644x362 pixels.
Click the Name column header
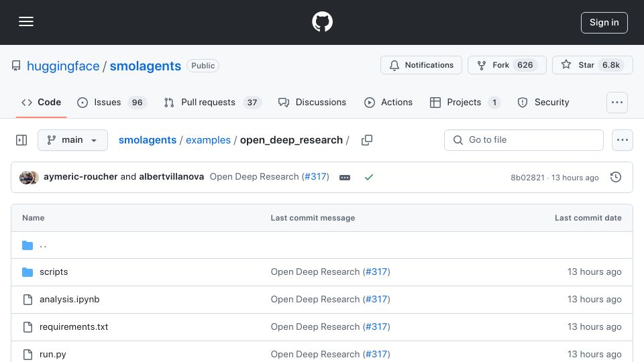pos(34,218)
